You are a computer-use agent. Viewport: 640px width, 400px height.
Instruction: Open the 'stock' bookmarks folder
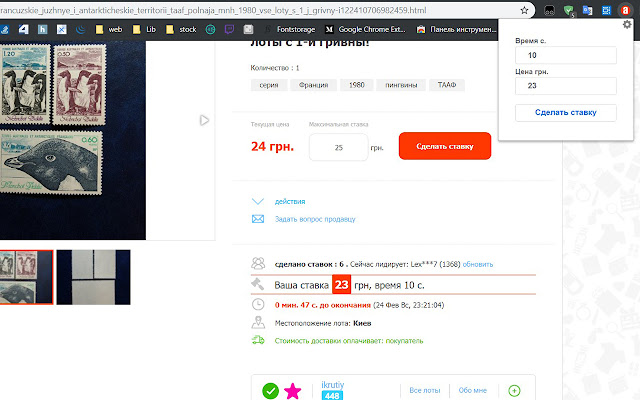181,29
